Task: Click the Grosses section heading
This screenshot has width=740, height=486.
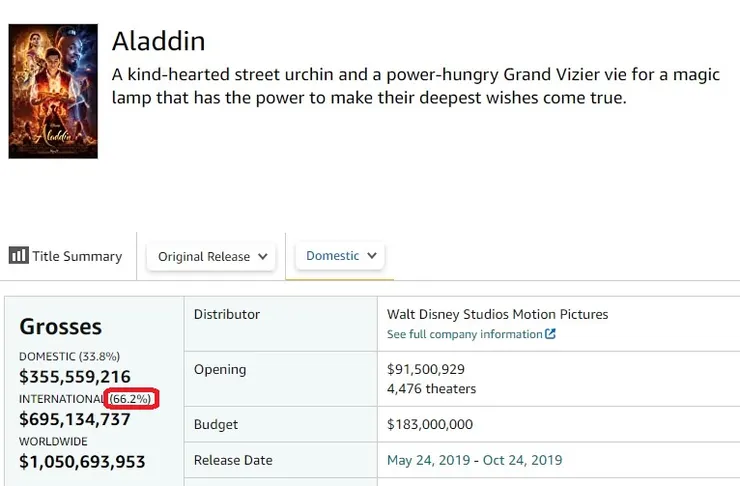Action: coord(60,327)
